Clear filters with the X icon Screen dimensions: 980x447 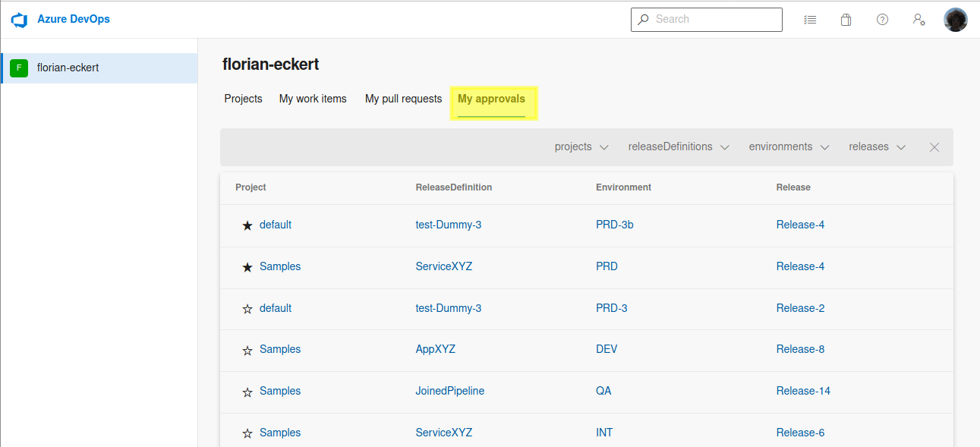[934, 147]
